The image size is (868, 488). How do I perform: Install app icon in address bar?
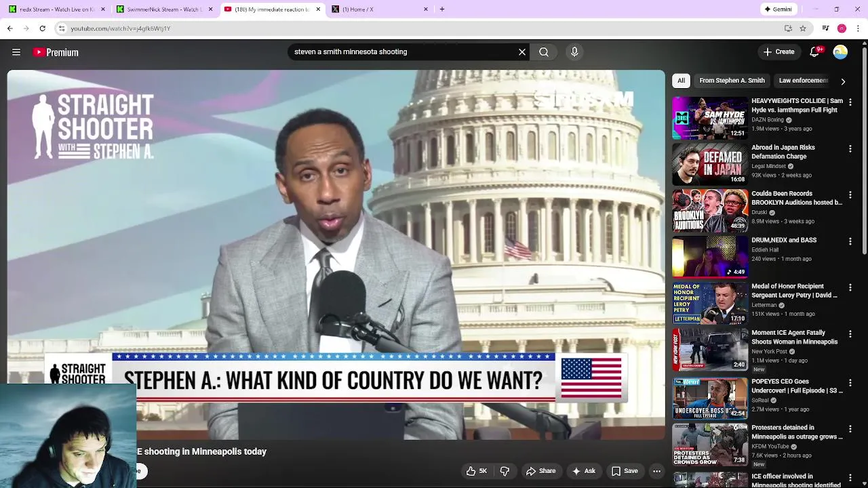pos(788,28)
